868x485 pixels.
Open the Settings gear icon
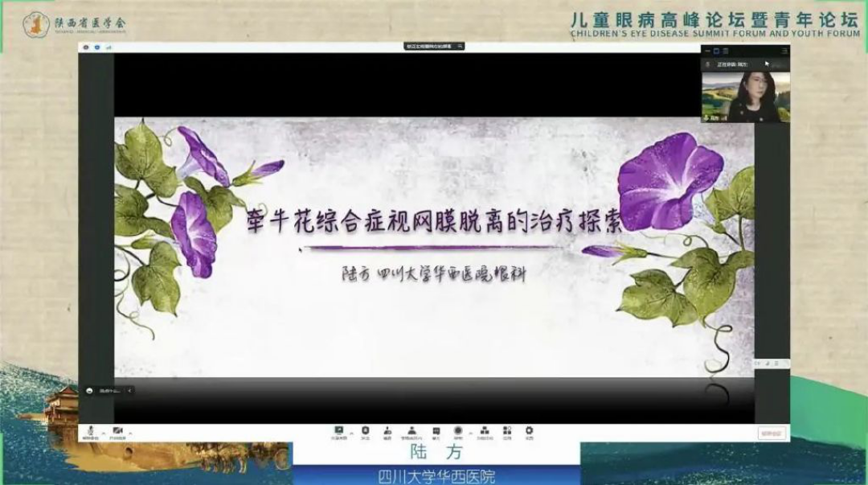pos(529,432)
